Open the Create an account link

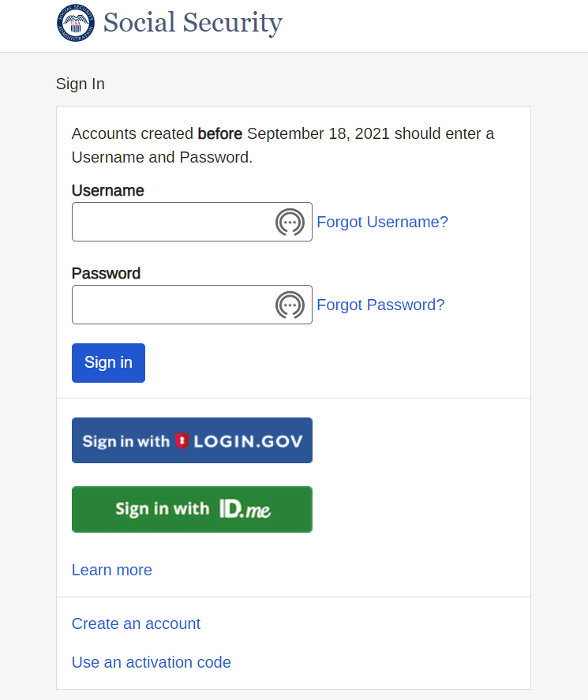[x=137, y=623]
